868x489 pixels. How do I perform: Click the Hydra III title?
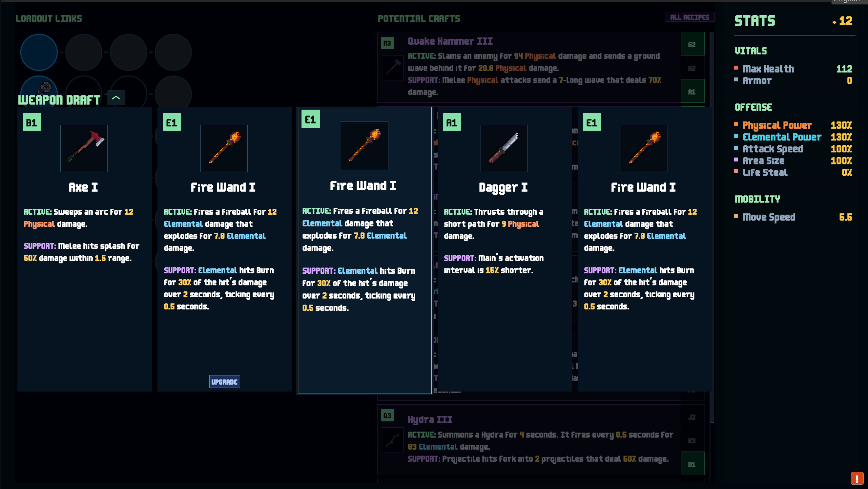point(430,419)
